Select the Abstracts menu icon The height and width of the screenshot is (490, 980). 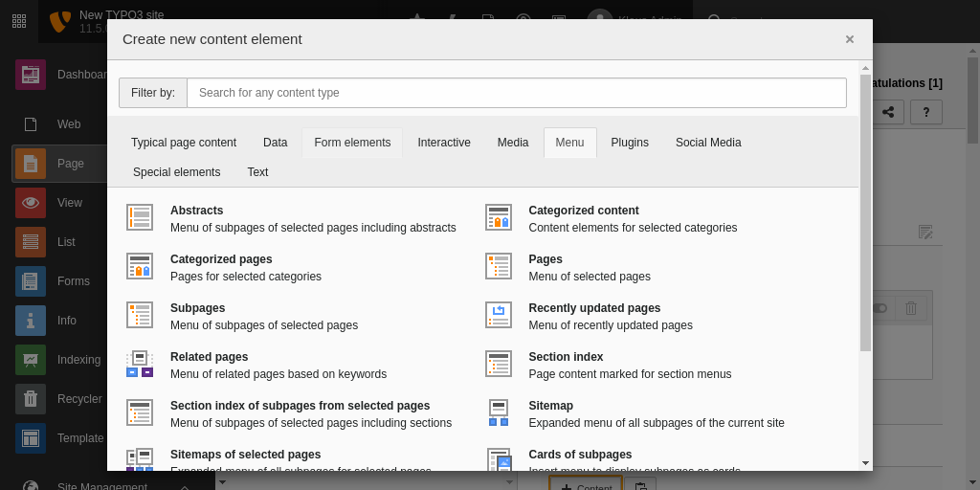click(140, 217)
